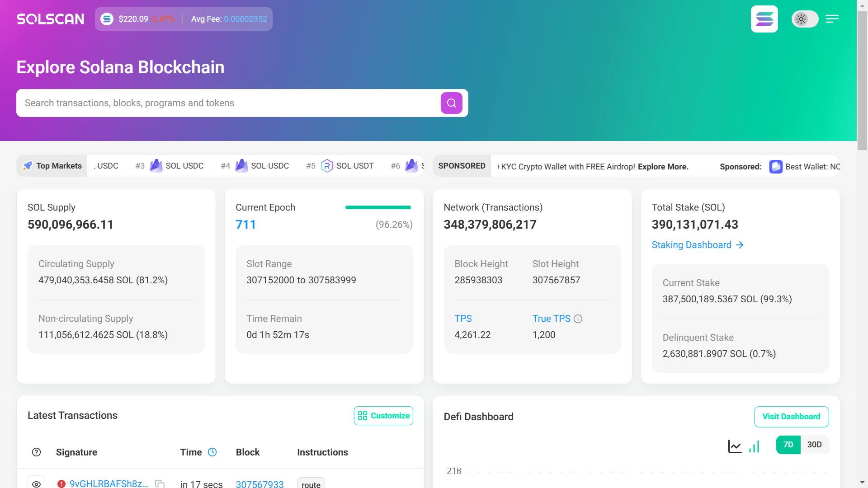This screenshot has height=488, width=868.
Task: Click the Visit Dashboard button
Action: point(791,417)
